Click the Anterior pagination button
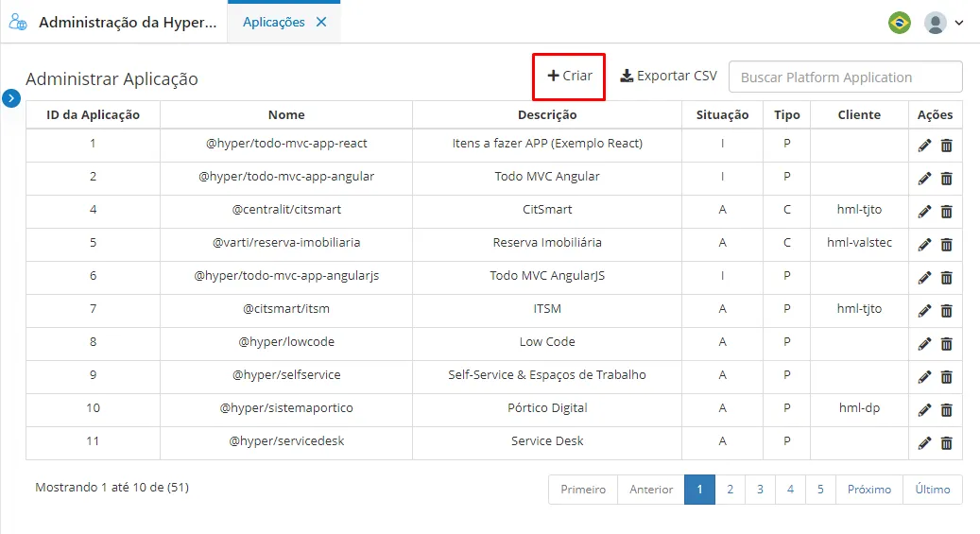 tap(650, 490)
